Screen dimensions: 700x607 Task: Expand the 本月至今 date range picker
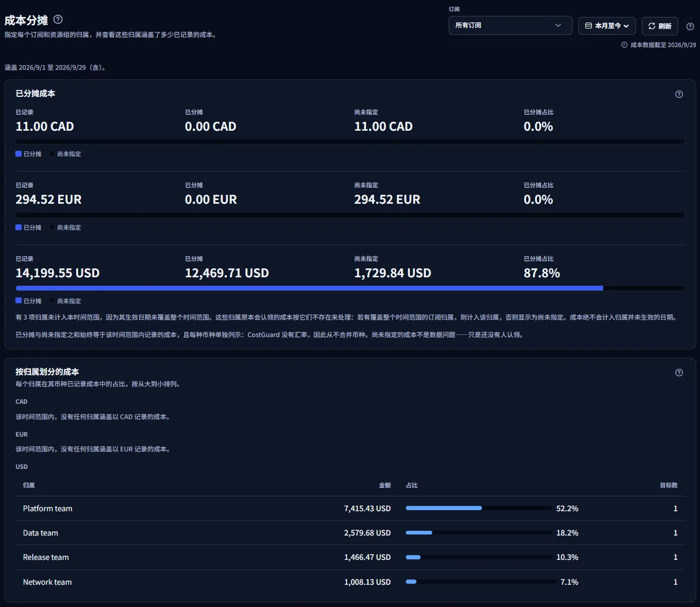click(x=607, y=25)
